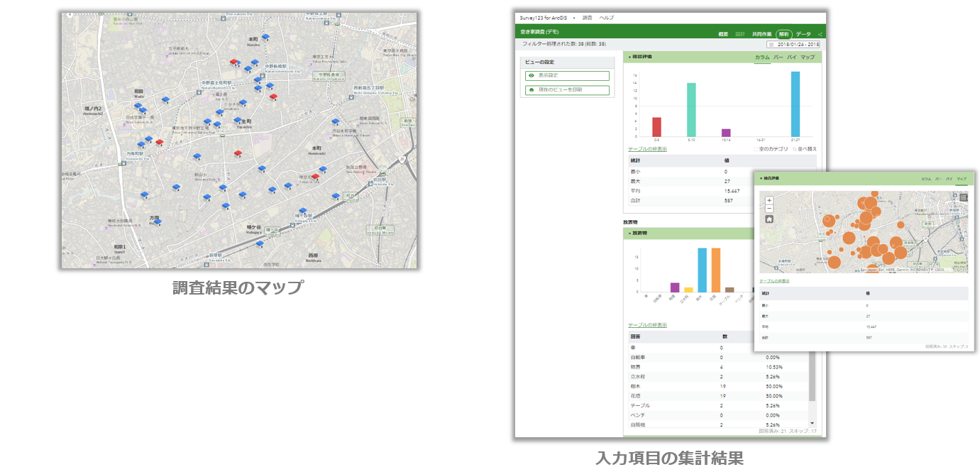980x472 pixels.
Task: Zoom out with the minus button on the bubble map
Action: (x=769, y=208)
